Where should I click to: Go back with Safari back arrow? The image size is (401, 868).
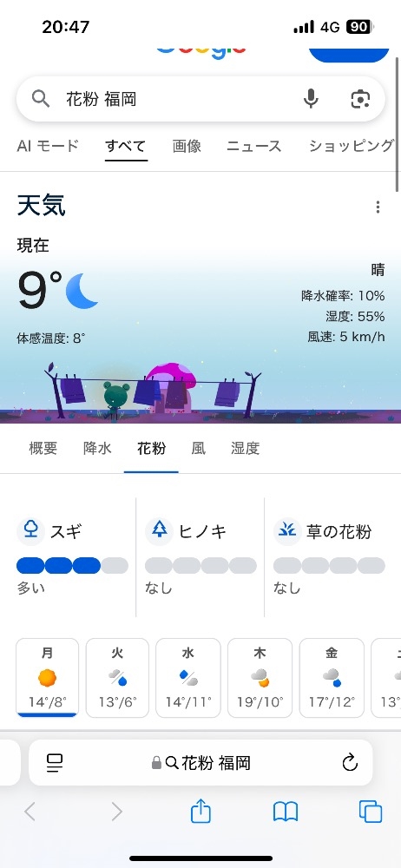(30, 812)
